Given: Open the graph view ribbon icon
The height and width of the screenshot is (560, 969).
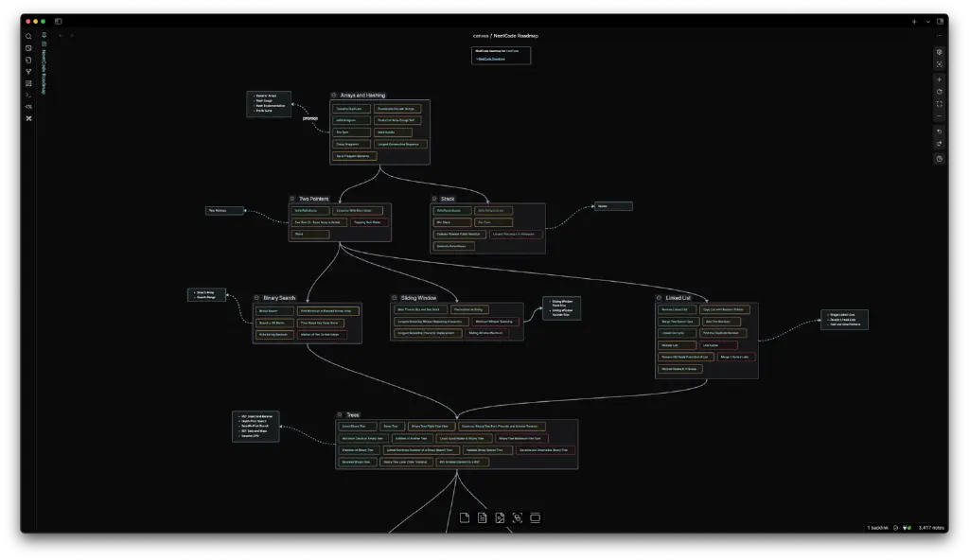Looking at the screenshot, I should click(x=28, y=72).
